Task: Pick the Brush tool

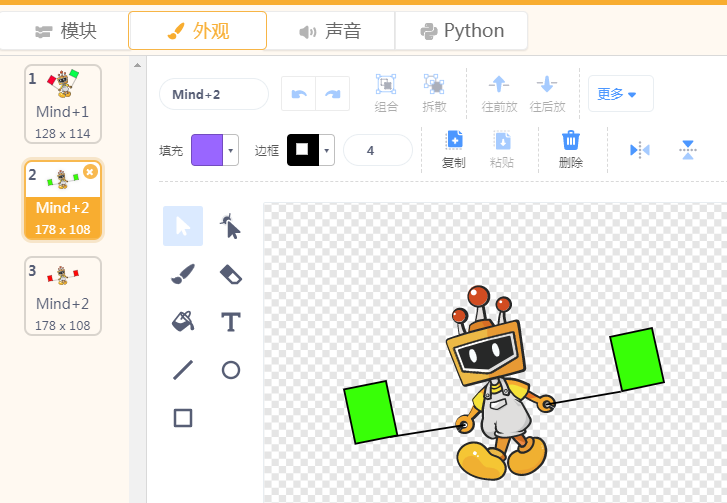Action: 183,274
